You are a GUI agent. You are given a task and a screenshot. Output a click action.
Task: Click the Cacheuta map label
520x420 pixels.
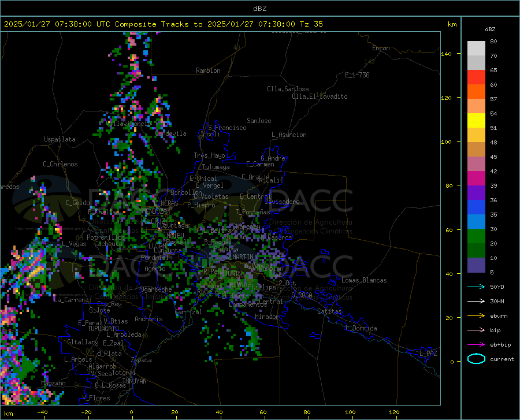coord(108,244)
